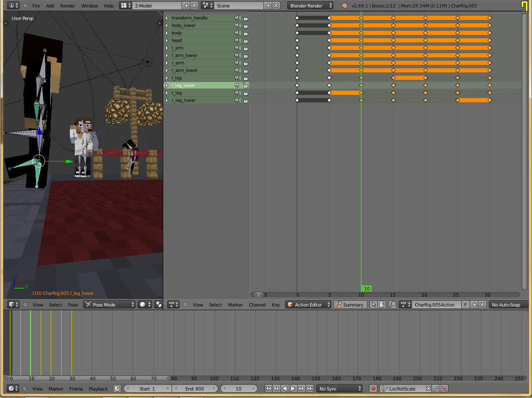Open the Playback menu in the timeline
Screen dimensions: 532x398
(98, 389)
